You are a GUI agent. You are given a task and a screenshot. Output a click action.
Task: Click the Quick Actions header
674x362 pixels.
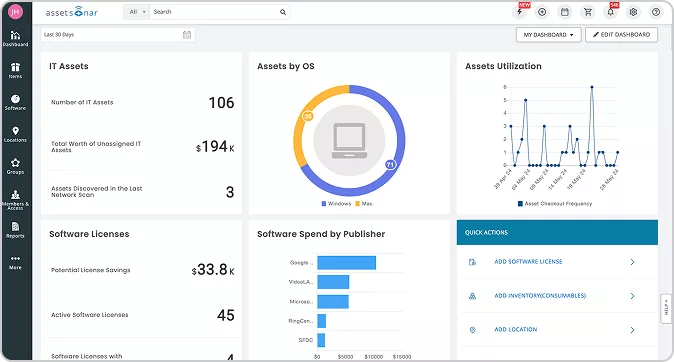557,233
